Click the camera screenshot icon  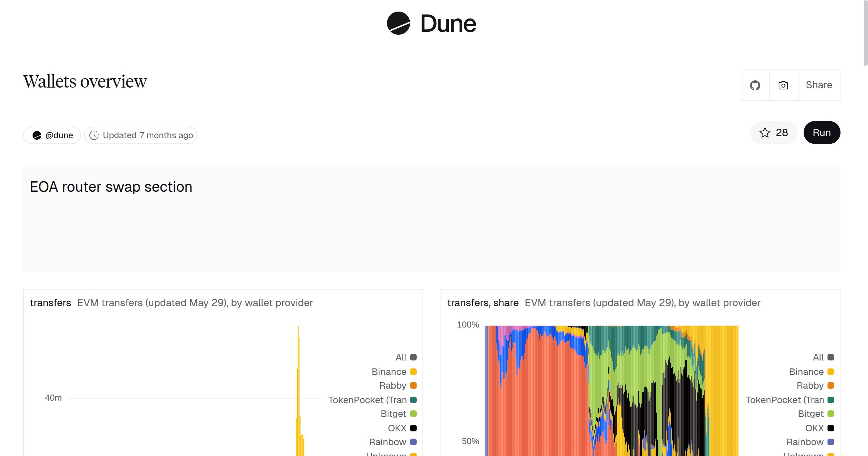pos(783,85)
